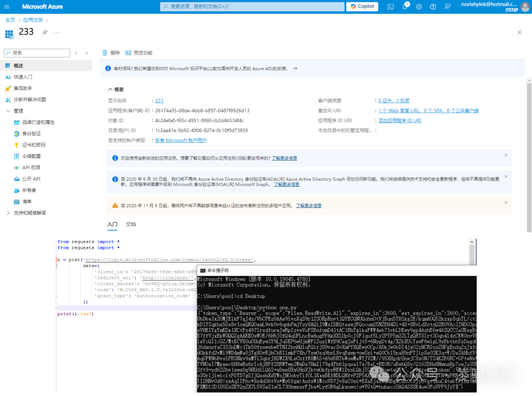Click the code editor scroll-up arrow
This screenshot has width=532, height=396.
click(x=471, y=242)
